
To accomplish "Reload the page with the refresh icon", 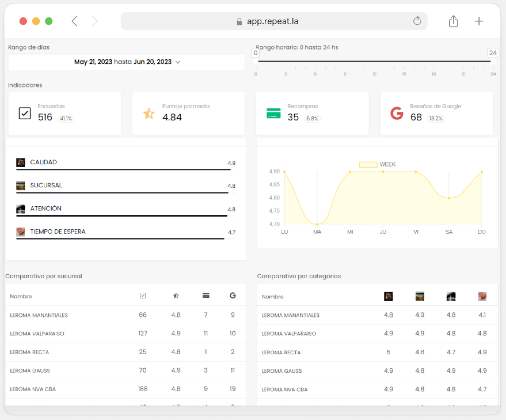I will click(417, 21).
